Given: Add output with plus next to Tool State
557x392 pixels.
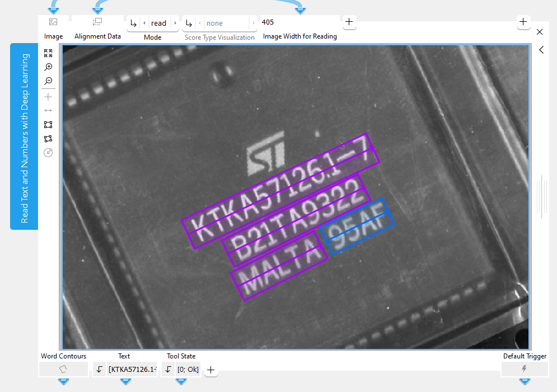Looking at the screenshot, I should pyautogui.click(x=211, y=370).
